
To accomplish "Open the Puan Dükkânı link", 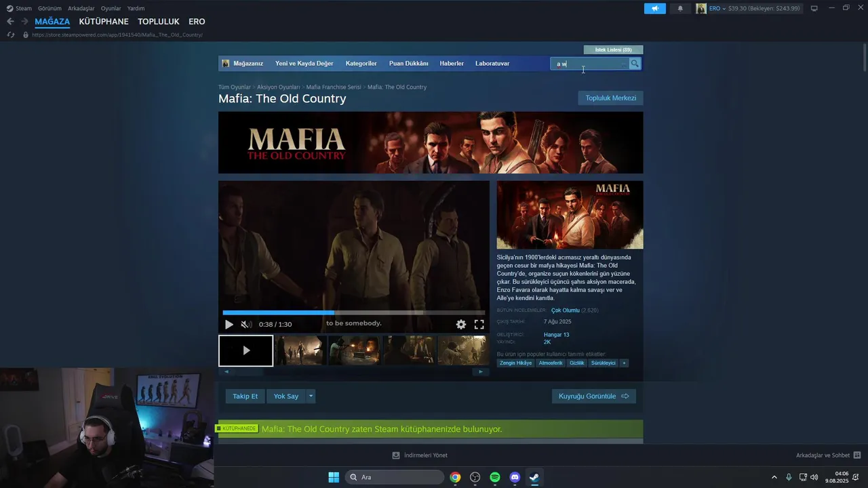I will click(x=408, y=64).
